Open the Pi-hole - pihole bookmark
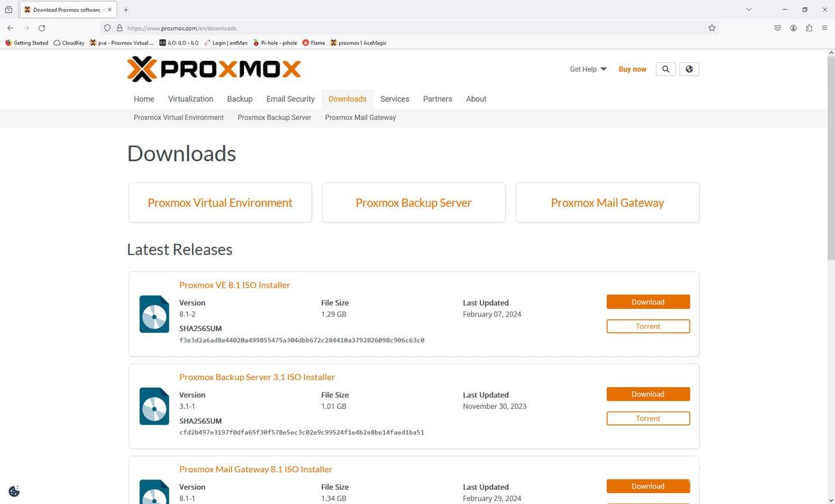Image resolution: width=835 pixels, height=504 pixels. point(275,43)
